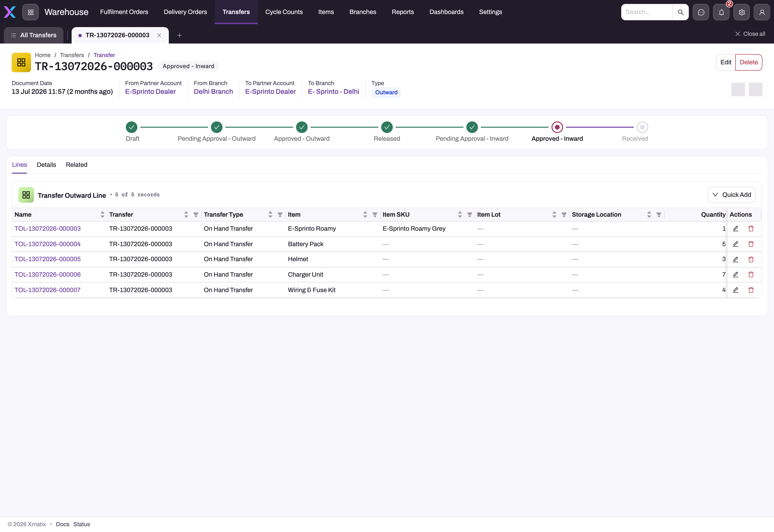Open the Reports menu
The height and width of the screenshot is (532, 774).
[x=403, y=12]
